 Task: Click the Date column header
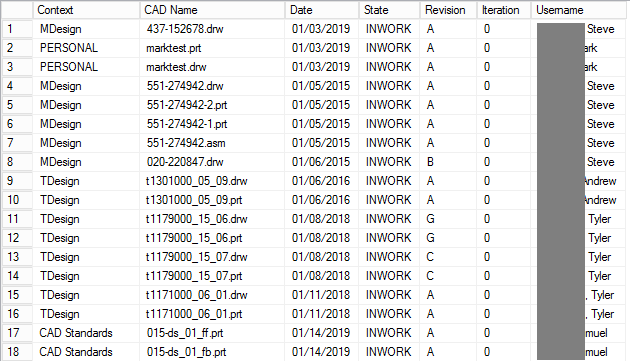click(x=322, y=10)
